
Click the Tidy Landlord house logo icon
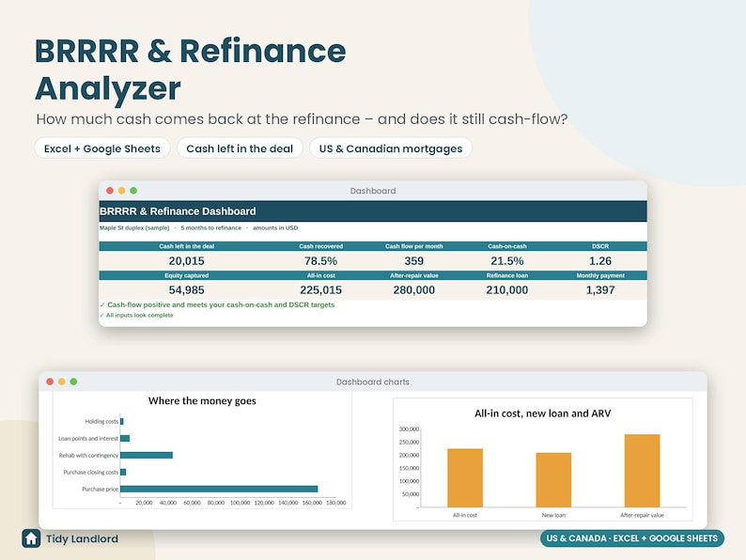pos(31,538)
